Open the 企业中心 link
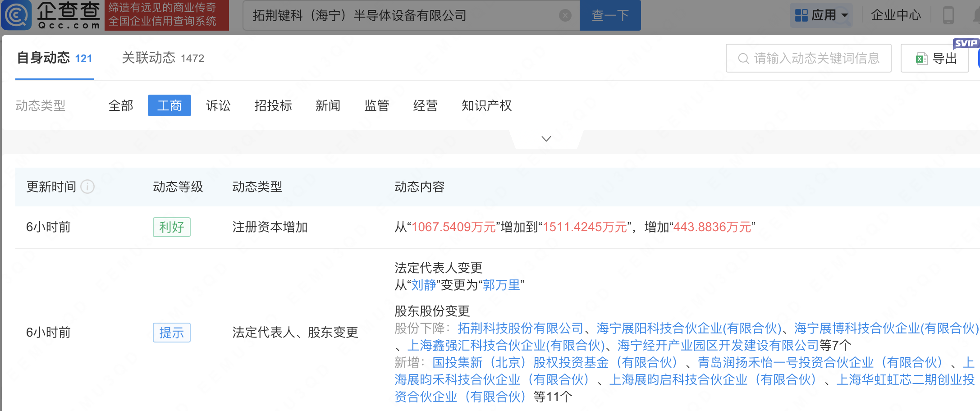Screen dimensions: 980x411 896,15
